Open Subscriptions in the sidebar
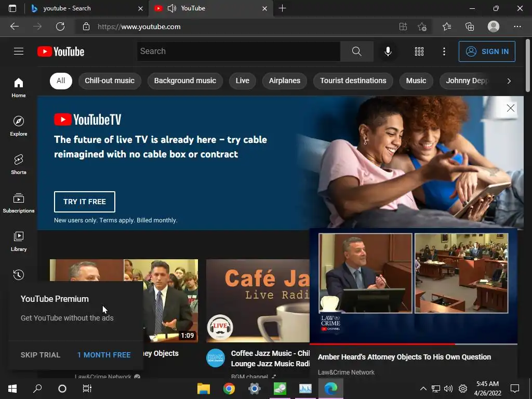The width and height of the screenshot is (532, 399). coord(19,203)
